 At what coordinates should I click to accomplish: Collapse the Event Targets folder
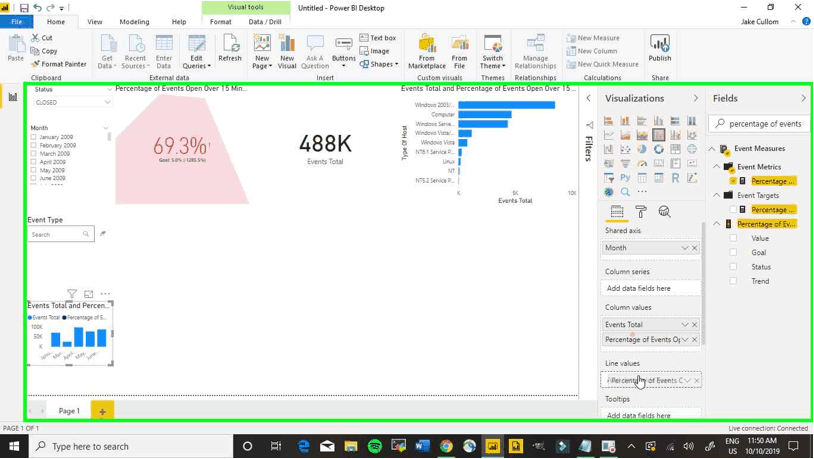pyautogui.click(x=716, y=195)
